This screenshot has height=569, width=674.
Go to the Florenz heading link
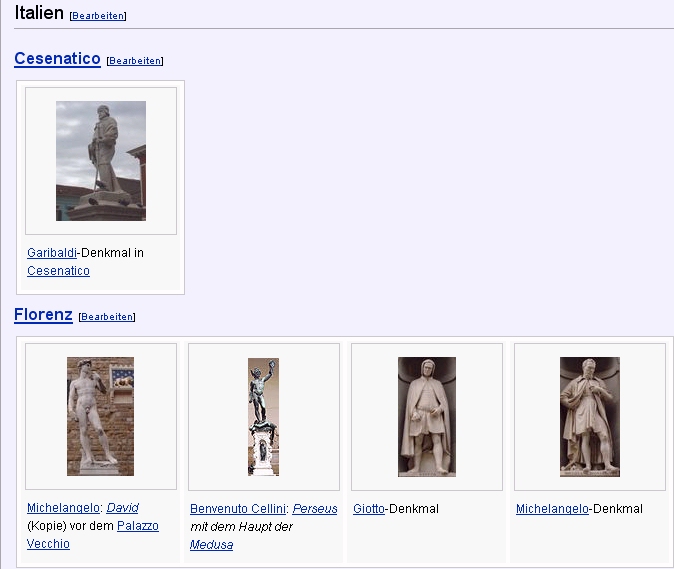(43, 315)
